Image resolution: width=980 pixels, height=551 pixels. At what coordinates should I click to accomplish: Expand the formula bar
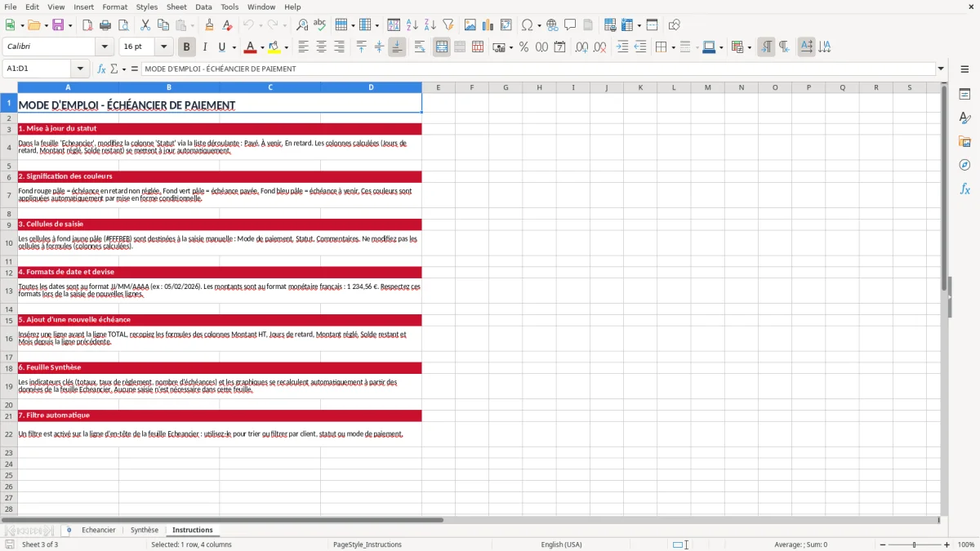tap(941, 69)
